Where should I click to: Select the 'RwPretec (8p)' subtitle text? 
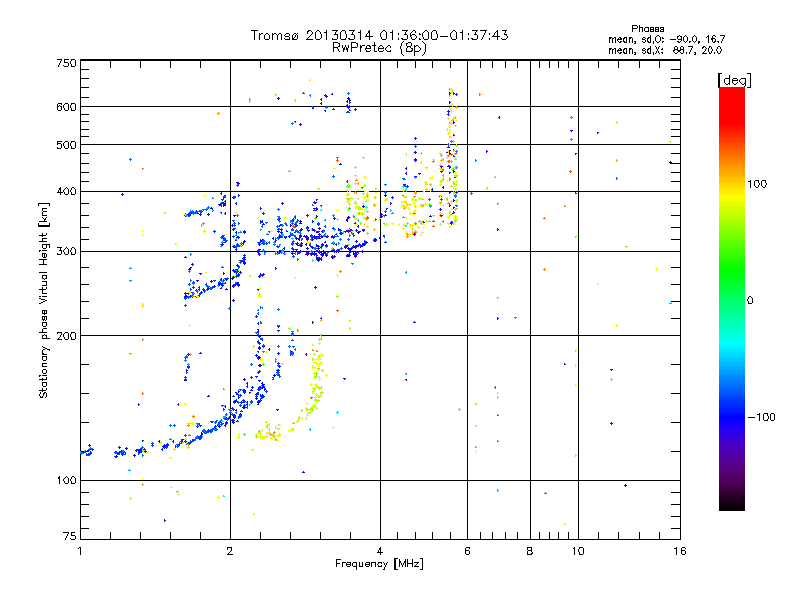(x=379, y=48)
